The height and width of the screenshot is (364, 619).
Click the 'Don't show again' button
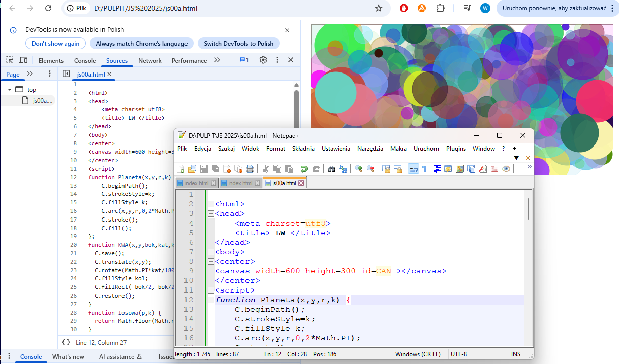[x=55, y=44]
